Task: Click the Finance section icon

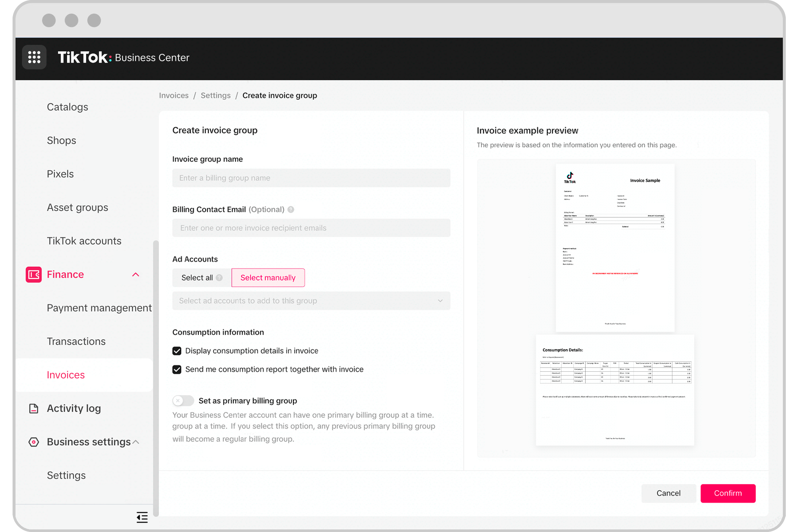Action: point(33,274)
